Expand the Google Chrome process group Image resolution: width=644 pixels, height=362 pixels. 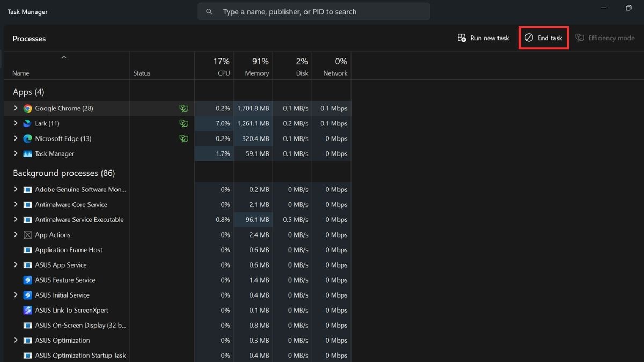(16, 108)
